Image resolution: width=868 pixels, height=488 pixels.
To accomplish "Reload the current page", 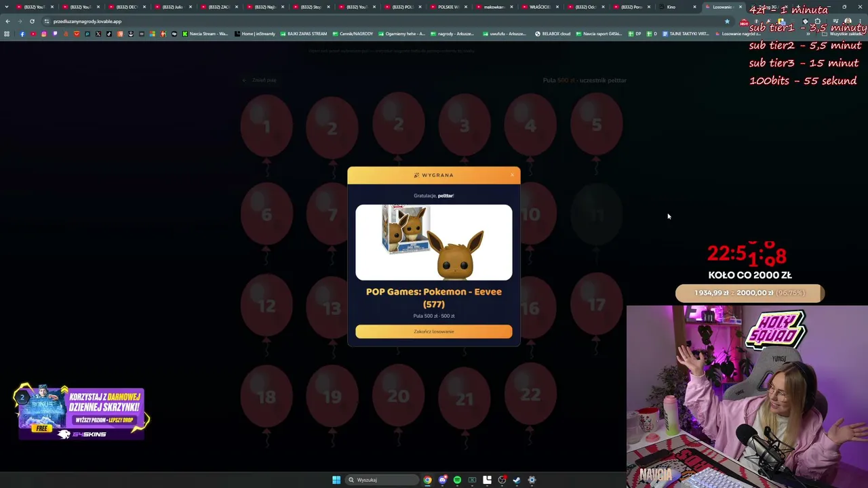I will point(32,21).
